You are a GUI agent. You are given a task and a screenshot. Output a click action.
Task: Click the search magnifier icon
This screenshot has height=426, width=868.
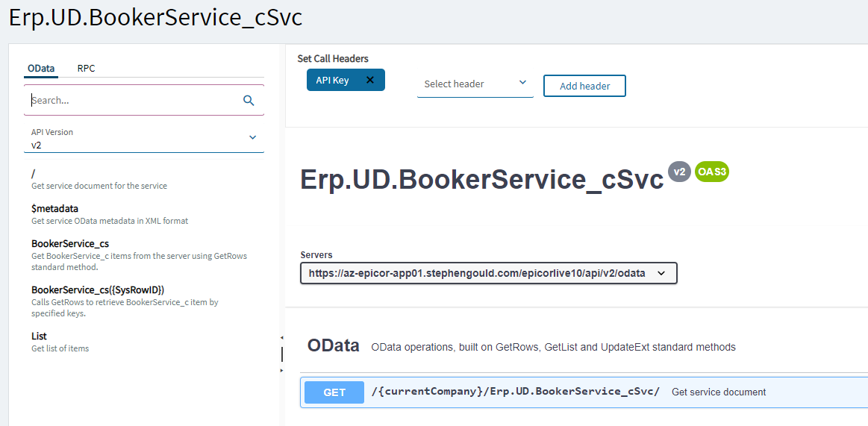(x=249, y=100)
